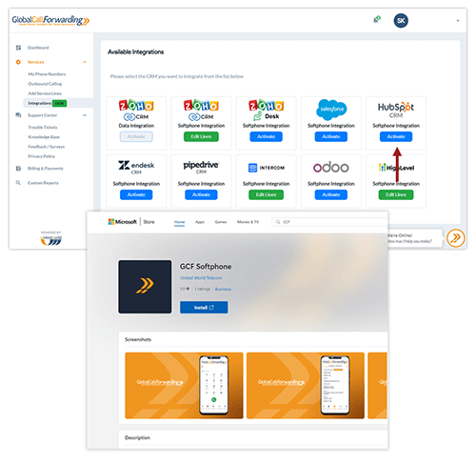476x464 pixels.
Task: Open the orange live chat button
Action: tap(456, 238)
